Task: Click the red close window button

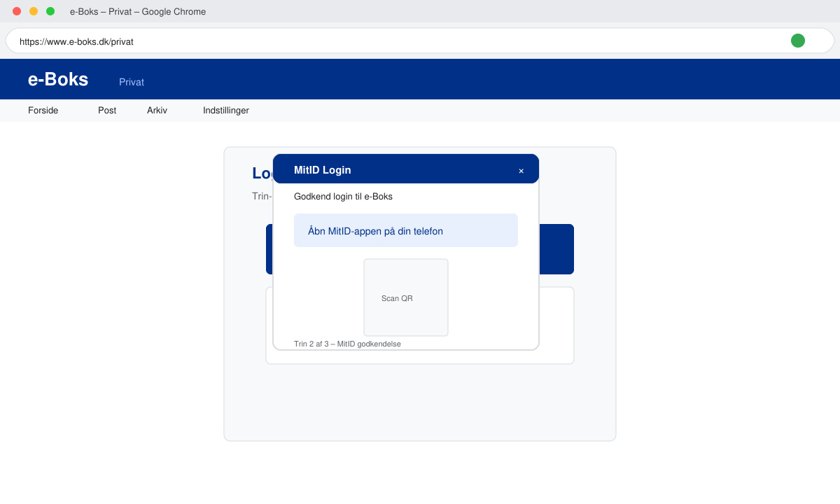Action: (17, 11)
